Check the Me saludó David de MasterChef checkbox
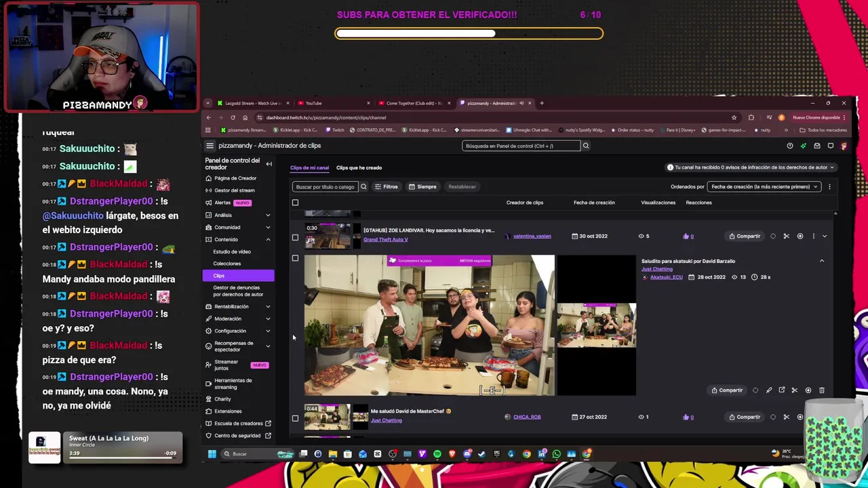 [295, 418]
